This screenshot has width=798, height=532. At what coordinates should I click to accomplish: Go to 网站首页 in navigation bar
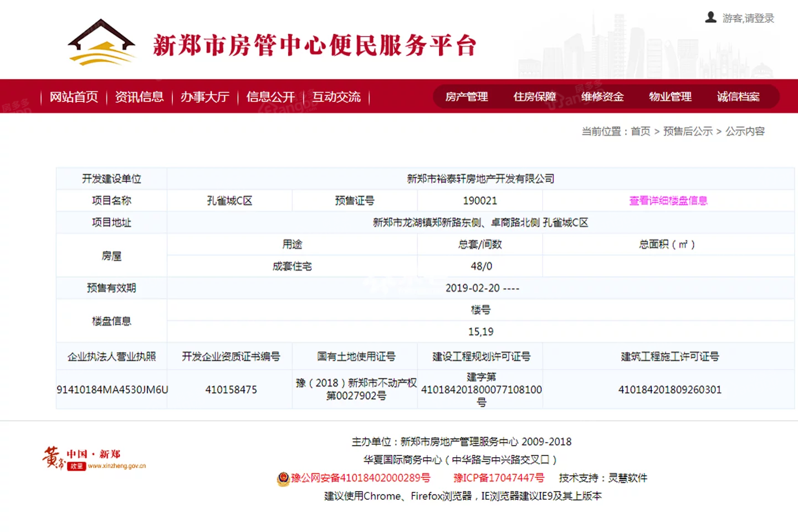74,97
